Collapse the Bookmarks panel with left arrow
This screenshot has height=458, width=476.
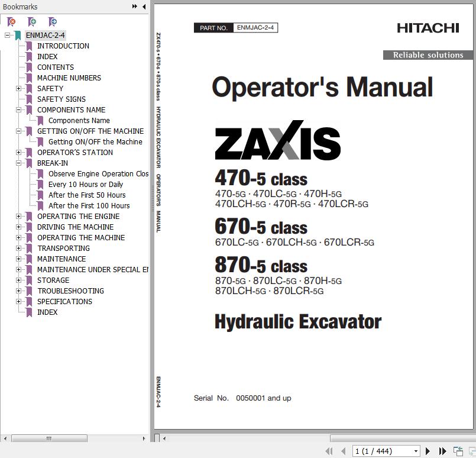[x=144, y=7]
